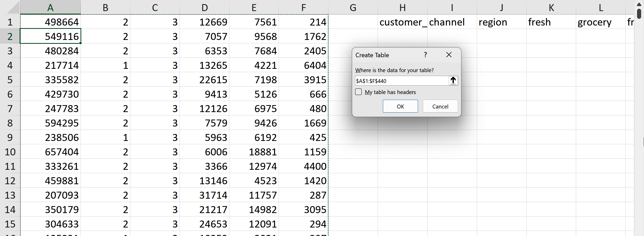Click cell containing 14982

point(254,209)
